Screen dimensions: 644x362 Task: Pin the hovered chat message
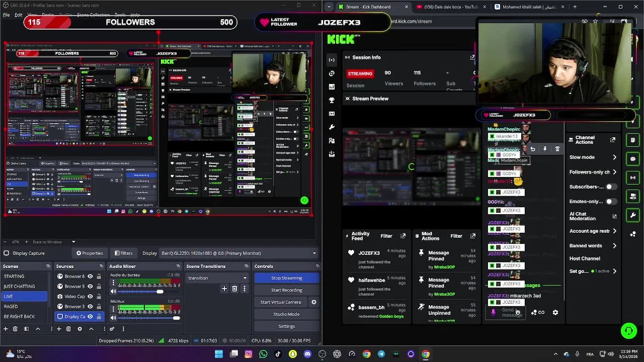[545, 149]
